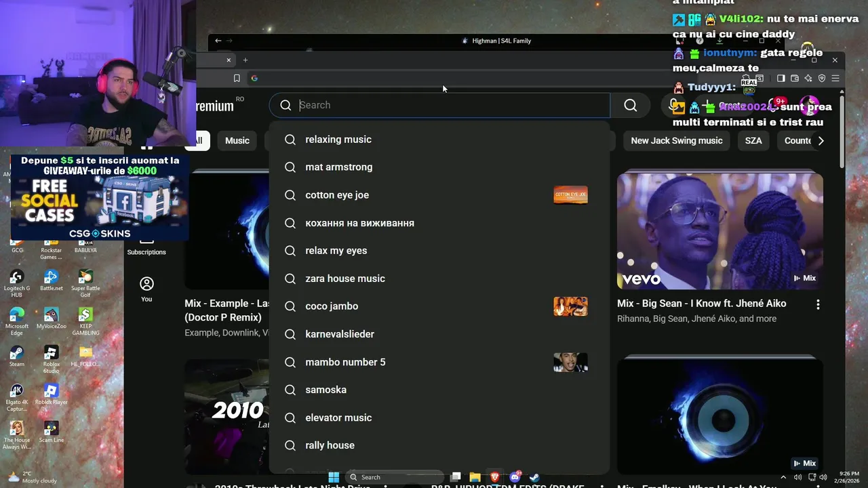Click the Windows taskbar Search box

(393, 477)
